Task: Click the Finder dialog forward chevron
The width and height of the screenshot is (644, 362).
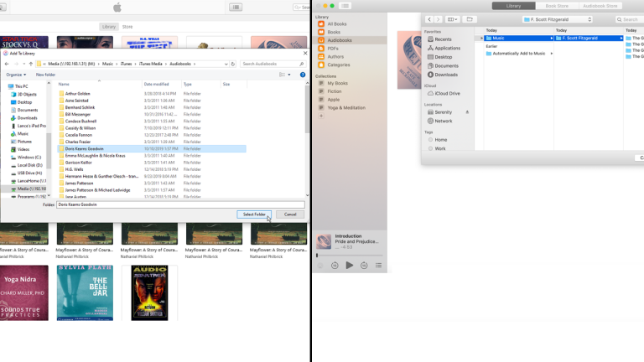Action: [439, 19]
